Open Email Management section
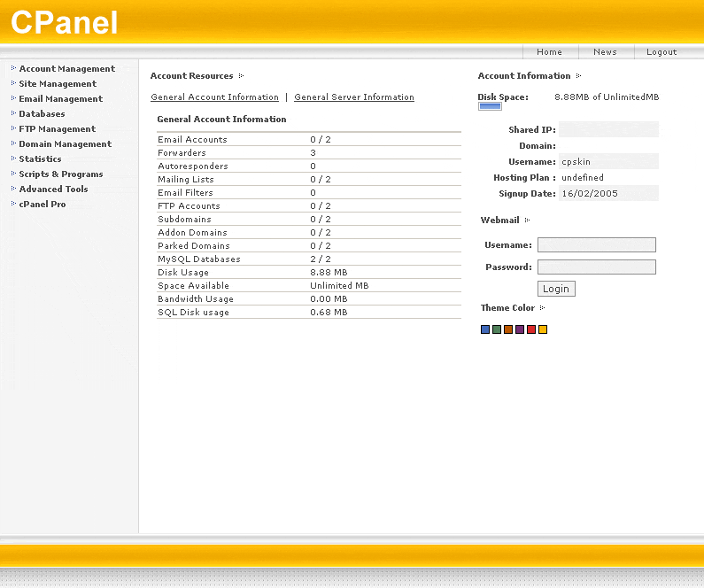Screen dimensions: 704x588 60,99
